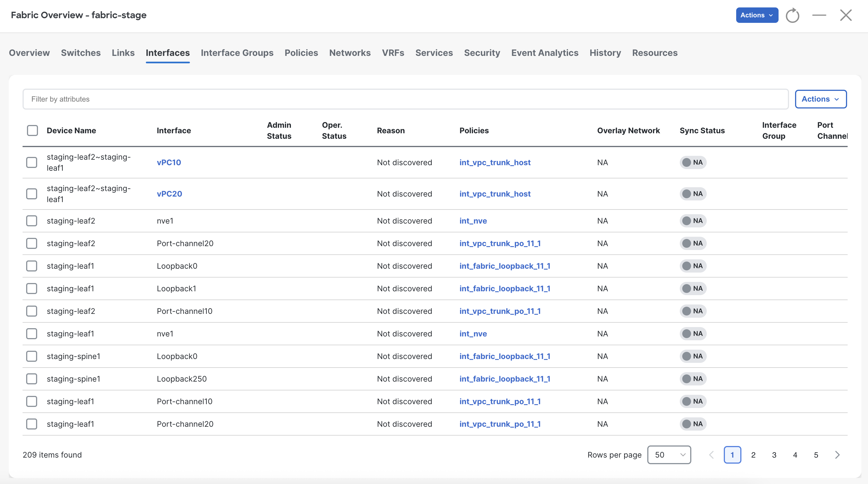Select current page 1 button
The height and width of the screenshot is (484, 868).
[x=732, y=455]
